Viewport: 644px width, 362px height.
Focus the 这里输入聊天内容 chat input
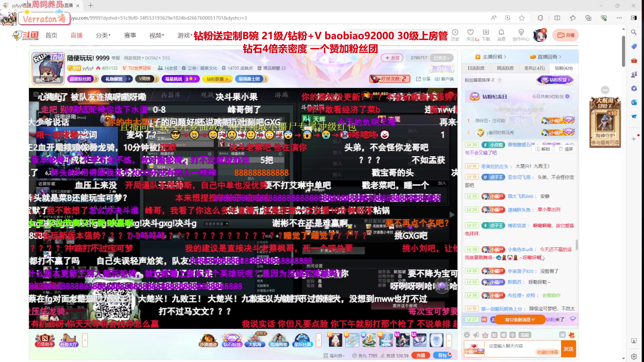click(523, 349)
